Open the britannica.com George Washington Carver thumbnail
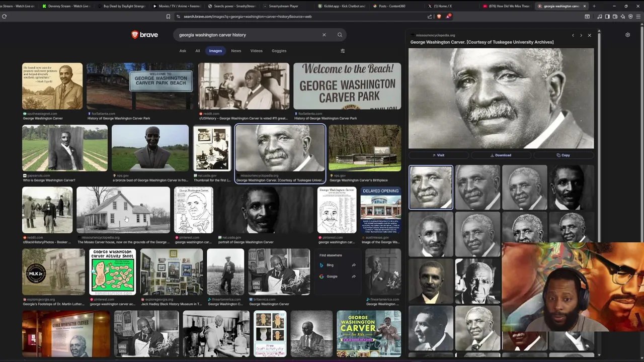644x362 pixels. [x=279, y=272]
